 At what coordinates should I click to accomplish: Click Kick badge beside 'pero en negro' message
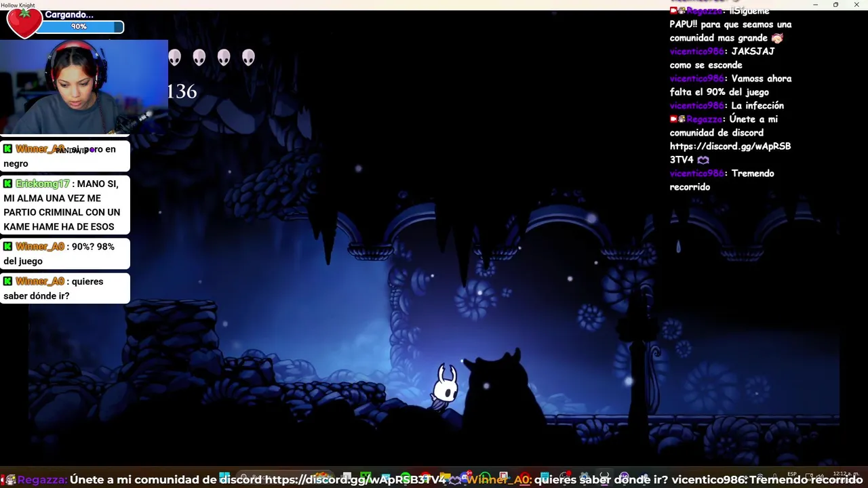click(x=7, y=148)
